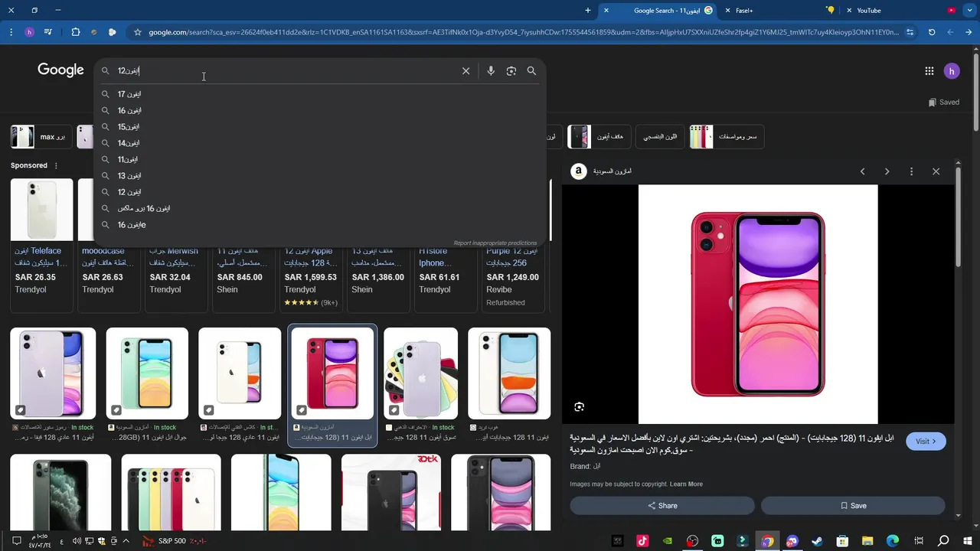Switch to the YouTube tab
980x551 pixels.
pyautogui.click(x=900, y=11)
